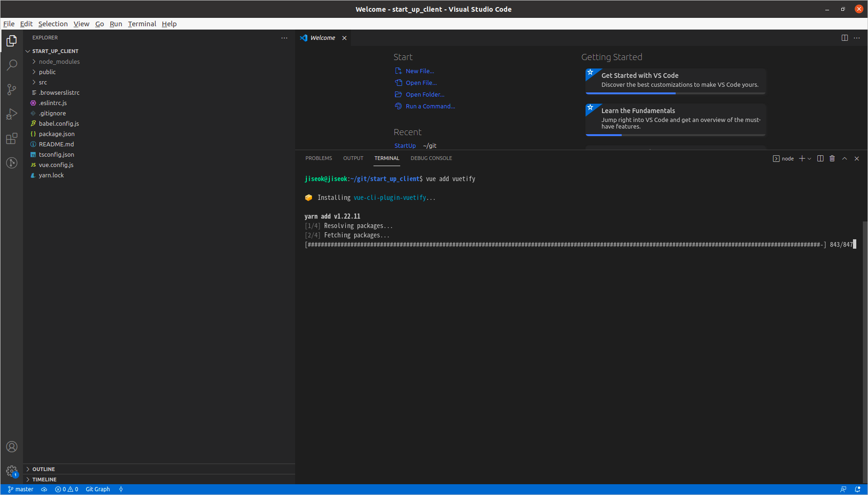Screen dimensions: 868x495
Task: Open the Edit menu
Action: click(26, 24)
